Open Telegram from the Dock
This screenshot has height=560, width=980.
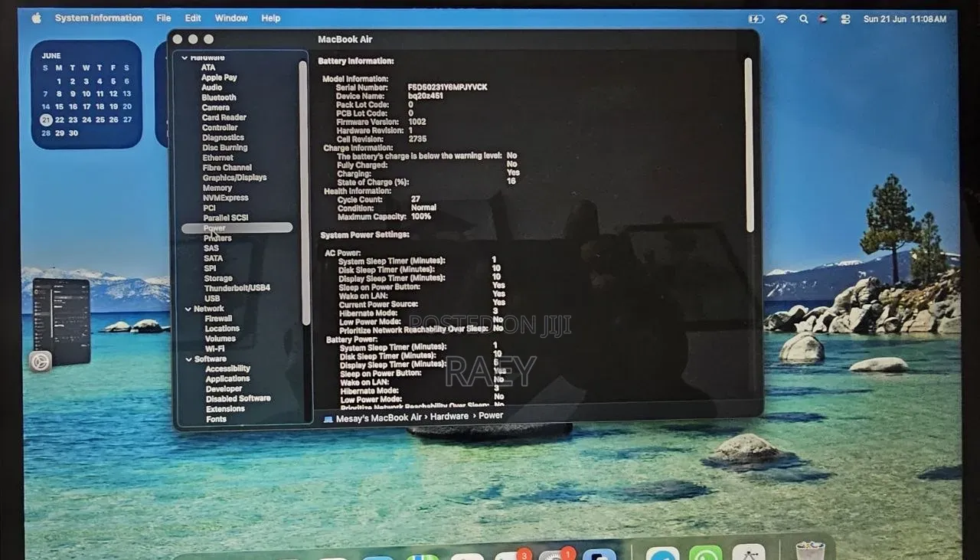[662, 553]
